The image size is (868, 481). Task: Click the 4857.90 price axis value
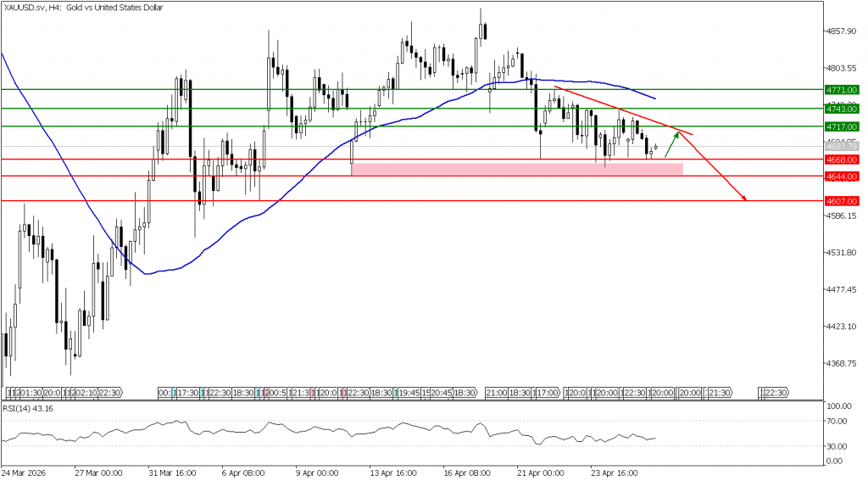point(840,31)
